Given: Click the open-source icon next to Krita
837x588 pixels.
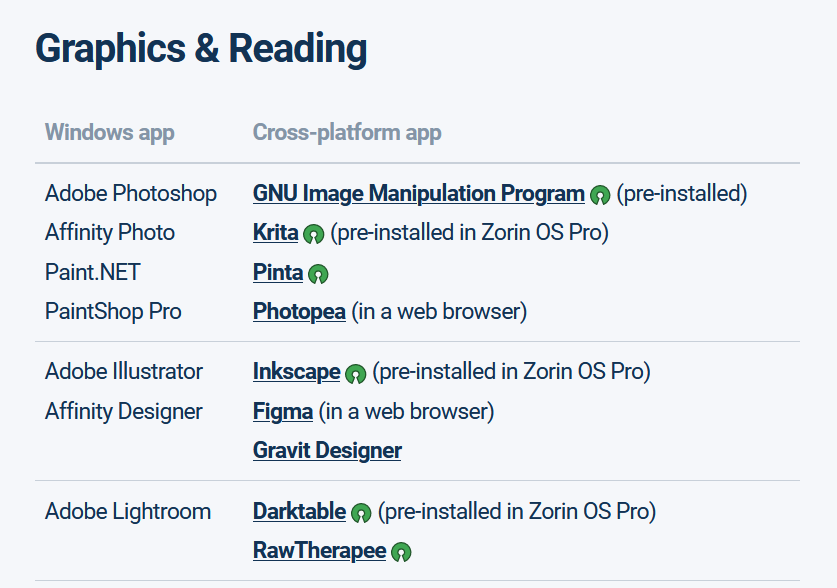Looking at the screenshot, I should pyautogui.click(x=314, y=235).
